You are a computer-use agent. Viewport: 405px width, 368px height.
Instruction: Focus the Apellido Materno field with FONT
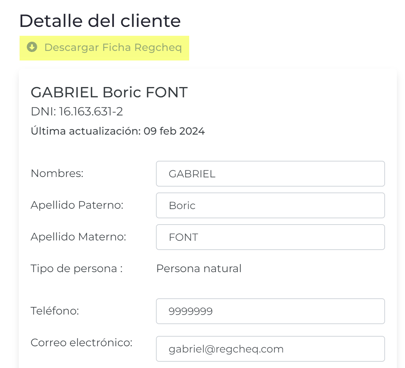[270, 237]
